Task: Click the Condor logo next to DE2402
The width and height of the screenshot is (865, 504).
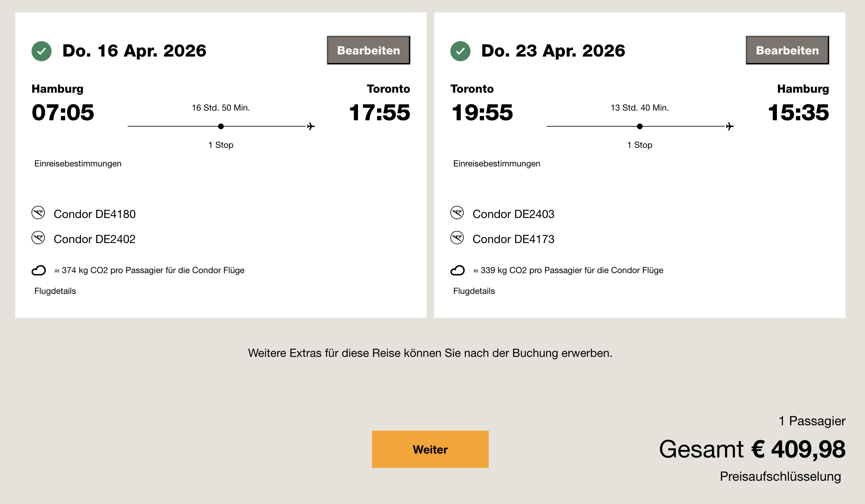Action: point(38,238)
